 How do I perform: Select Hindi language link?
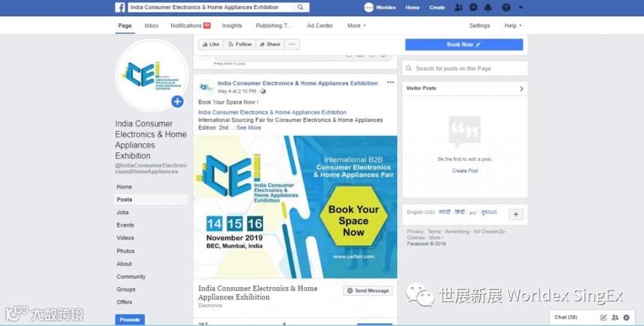point(460,212)
